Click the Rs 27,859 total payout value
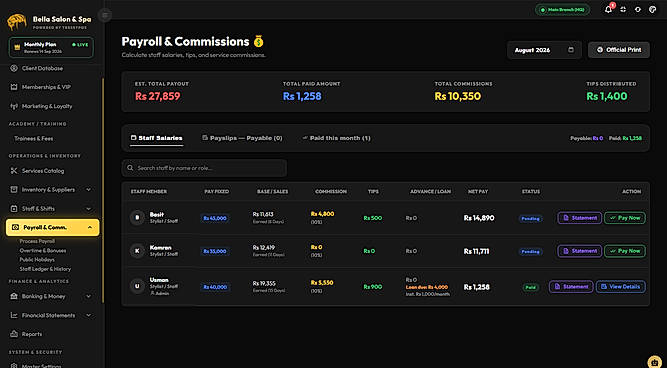The height and width of the screenshot is (368, 667). (x=157, y=96)
